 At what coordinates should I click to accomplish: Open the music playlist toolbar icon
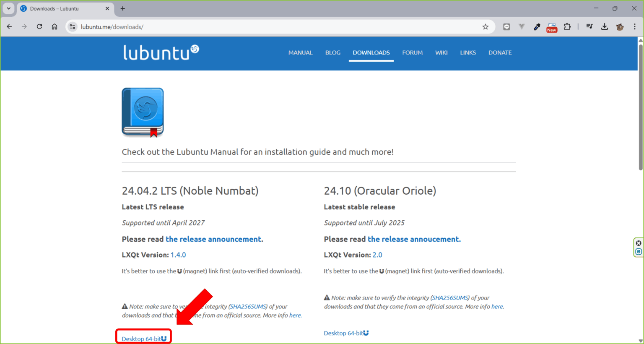click(589, 26)
